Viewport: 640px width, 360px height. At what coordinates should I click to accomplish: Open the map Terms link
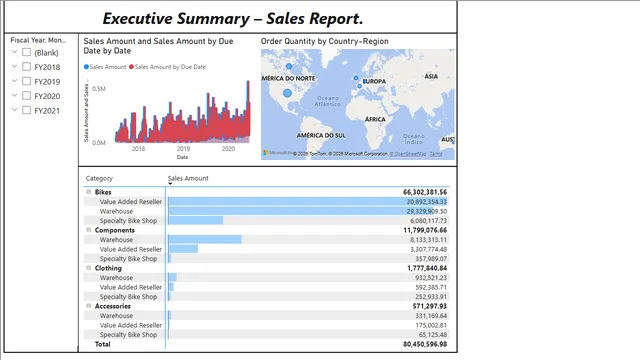tap(436, 154)
